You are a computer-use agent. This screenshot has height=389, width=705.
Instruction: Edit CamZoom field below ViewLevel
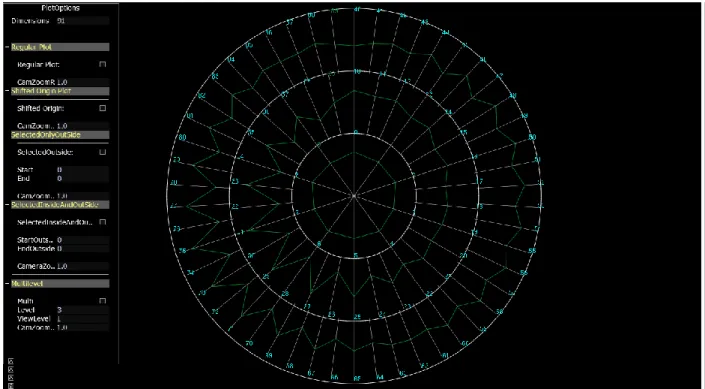[x=83, y=327]
